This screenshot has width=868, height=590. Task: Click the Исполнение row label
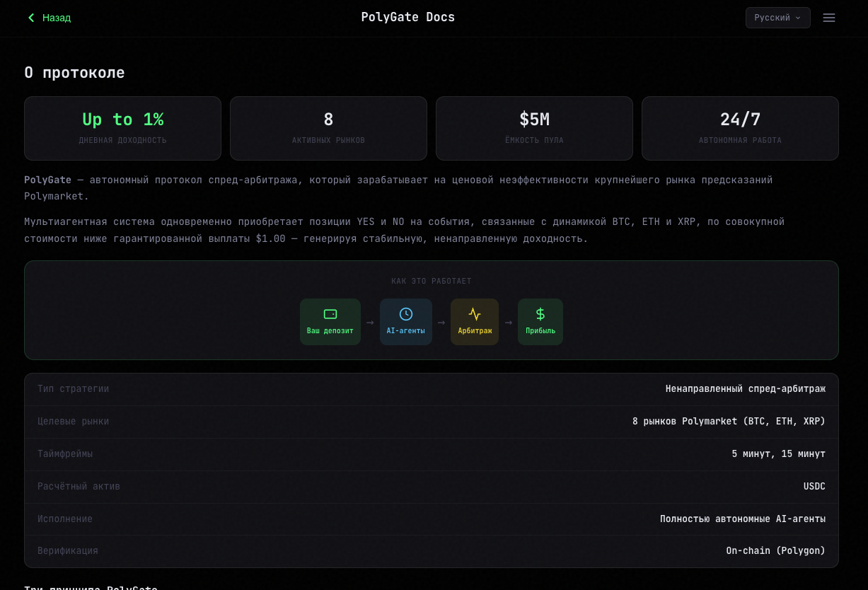pos(65,519)
